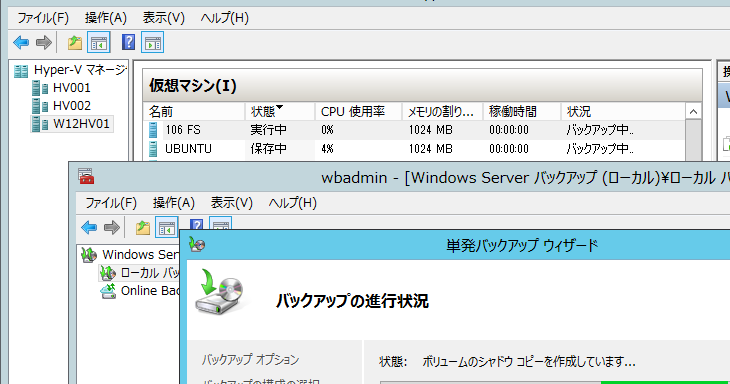Click バックアップ中 status for 106 FS
730x384 pixels.
coord(600,130)
